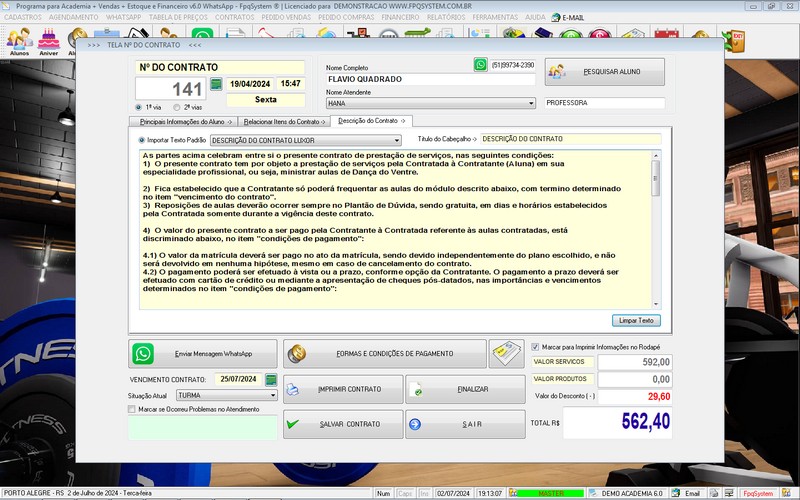Expand Situação Atual TURMA dropdown
The width and height of the screenshot is (800, 500).
273,395
